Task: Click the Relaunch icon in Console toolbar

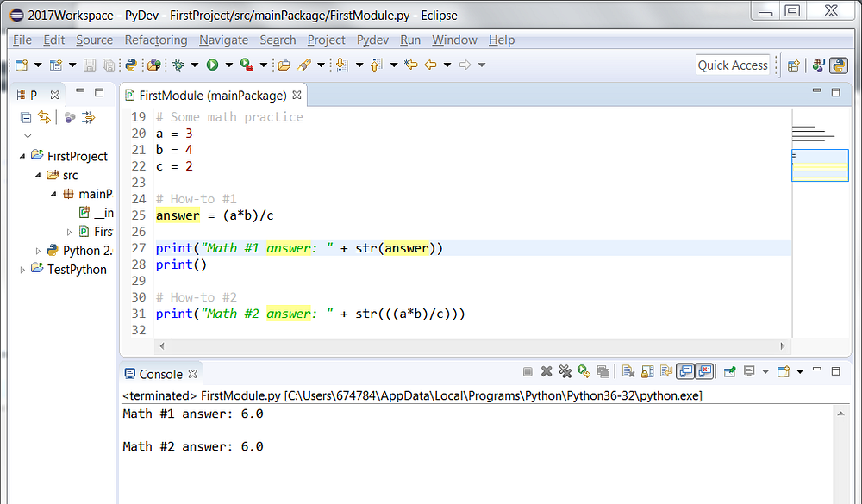Action: (x=584, y=372)
